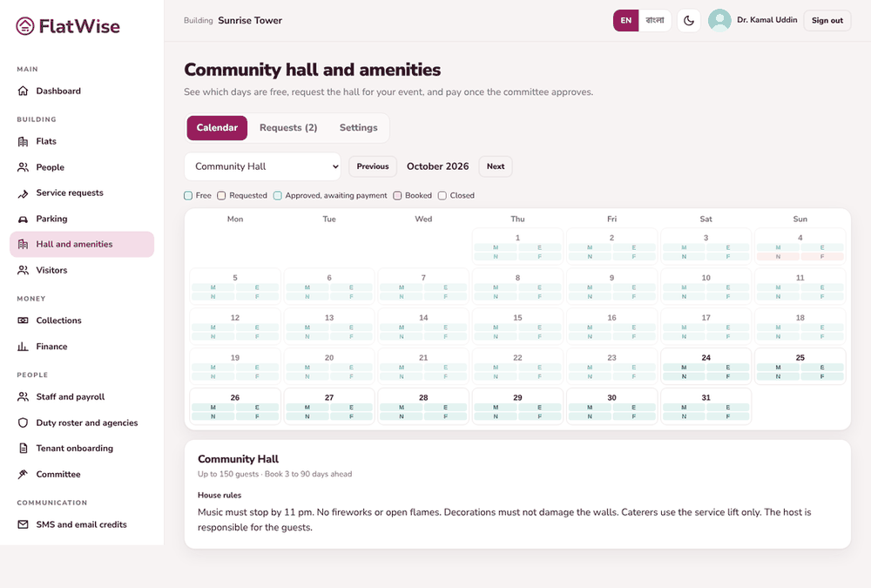Viewport: 871px width, 588px height.
Task: Click the Tenant onboarding document icon
Action: (x=23, y=448)
